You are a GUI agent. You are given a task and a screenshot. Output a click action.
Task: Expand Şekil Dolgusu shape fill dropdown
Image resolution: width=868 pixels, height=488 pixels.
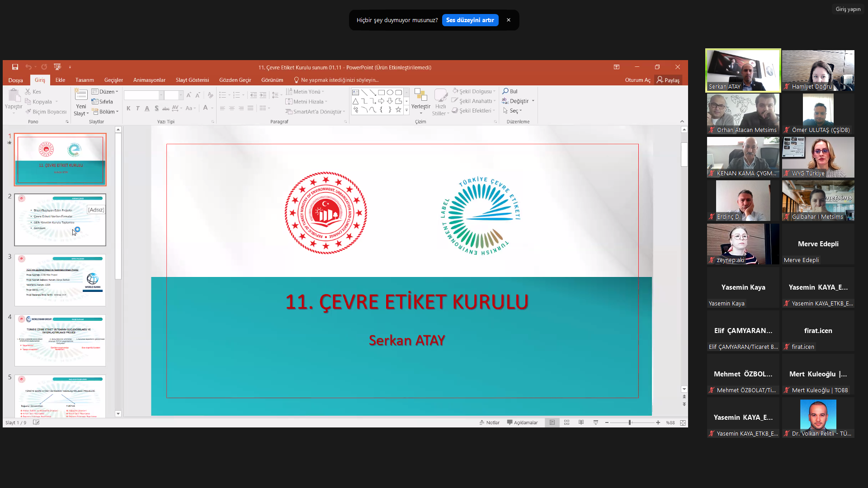[x=474, y=91]
